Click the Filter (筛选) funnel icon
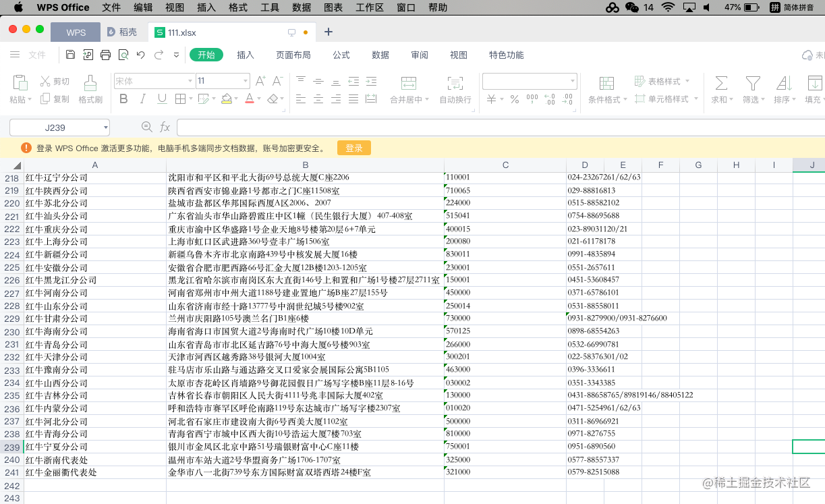The height and width of the screenshot is (504, 825). [x=753, y=83]
